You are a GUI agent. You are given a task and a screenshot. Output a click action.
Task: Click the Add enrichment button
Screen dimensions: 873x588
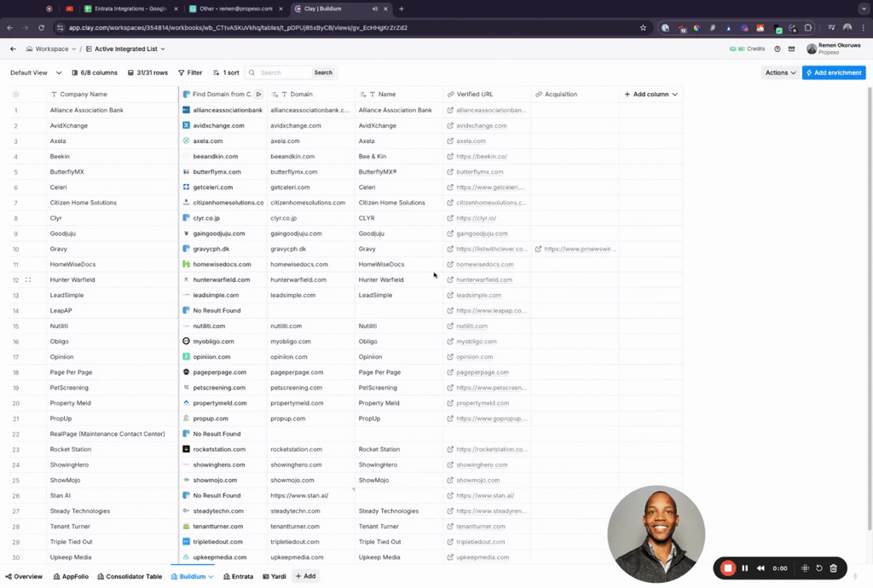pos(834,73)
